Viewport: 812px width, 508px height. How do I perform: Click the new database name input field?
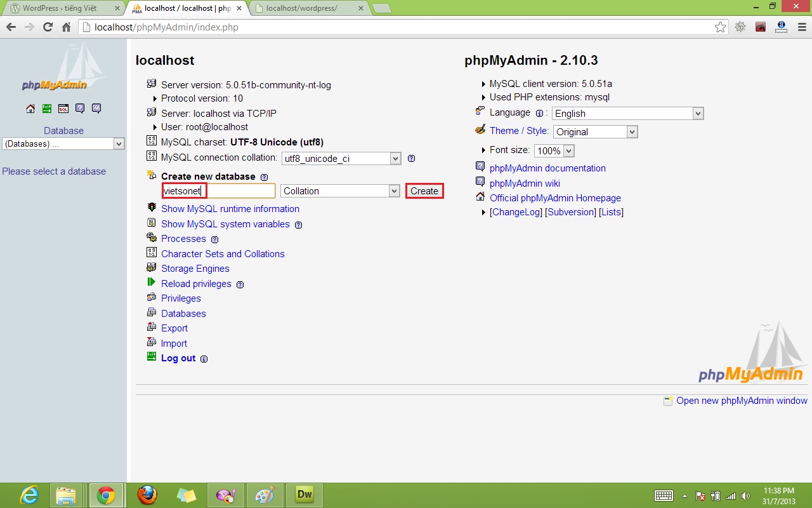219,191
